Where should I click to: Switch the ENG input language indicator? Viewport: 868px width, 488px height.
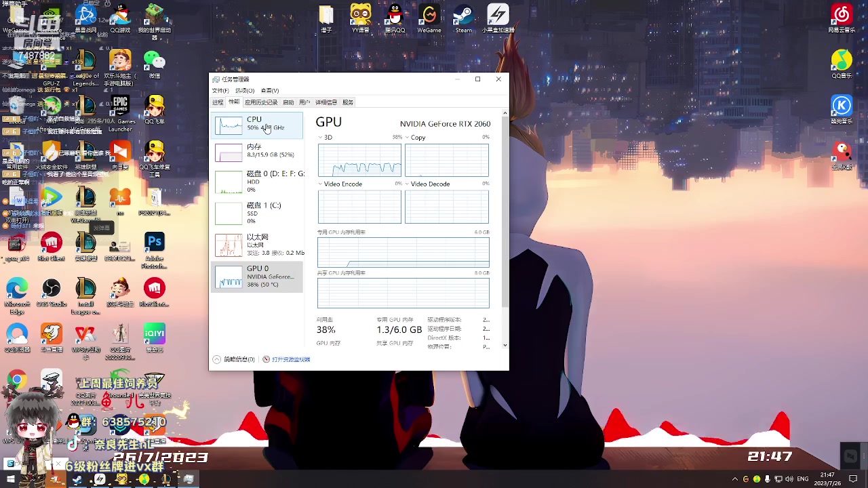[802, 479]
